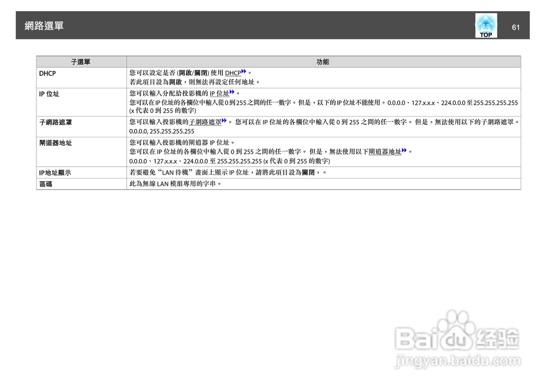Screen dimensions: 555x392
Task: Click the 子選單 column header
Action: (x=81, y=62)
